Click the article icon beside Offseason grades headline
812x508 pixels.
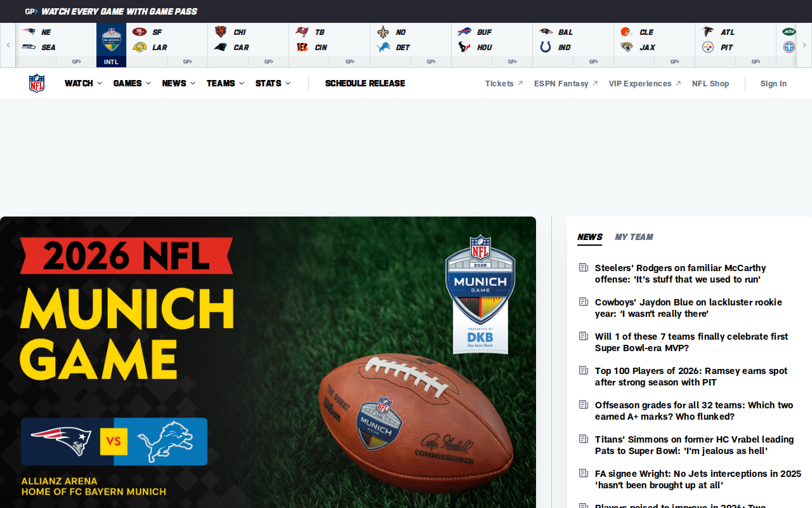tap(584, 404)
